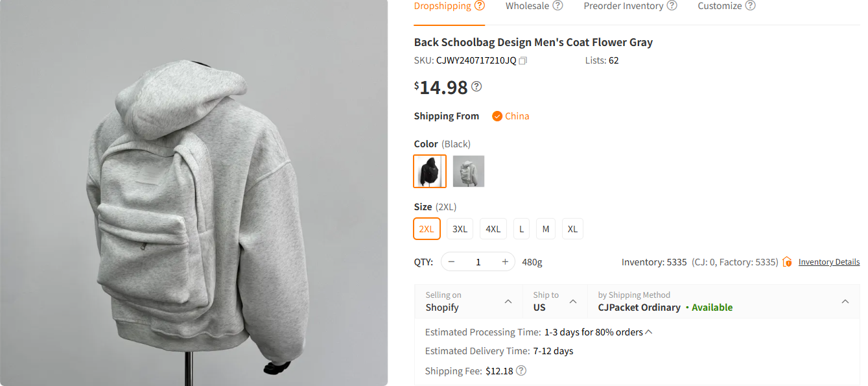Open the price help tooltip icon
The width and height of the screenshot is (868, 386).
476,86
